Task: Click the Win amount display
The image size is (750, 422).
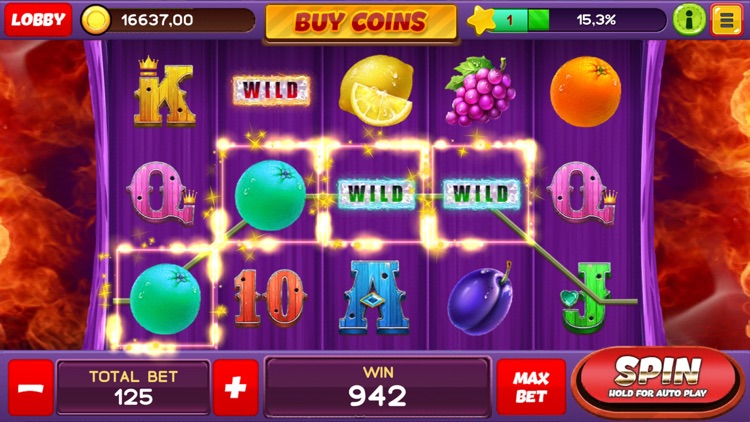Action: coord(378,387)
